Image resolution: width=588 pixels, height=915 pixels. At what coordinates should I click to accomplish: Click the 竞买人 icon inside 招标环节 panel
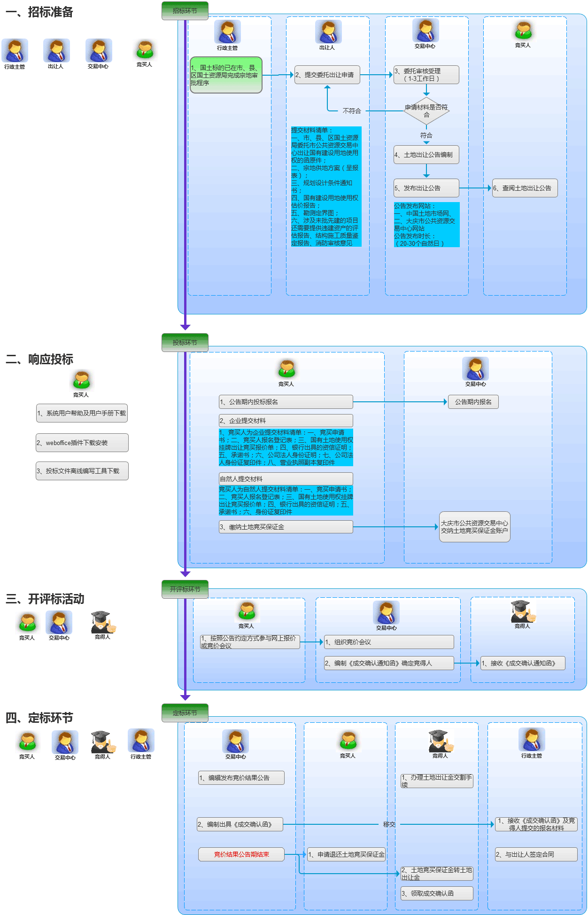[x=523, y=31]
